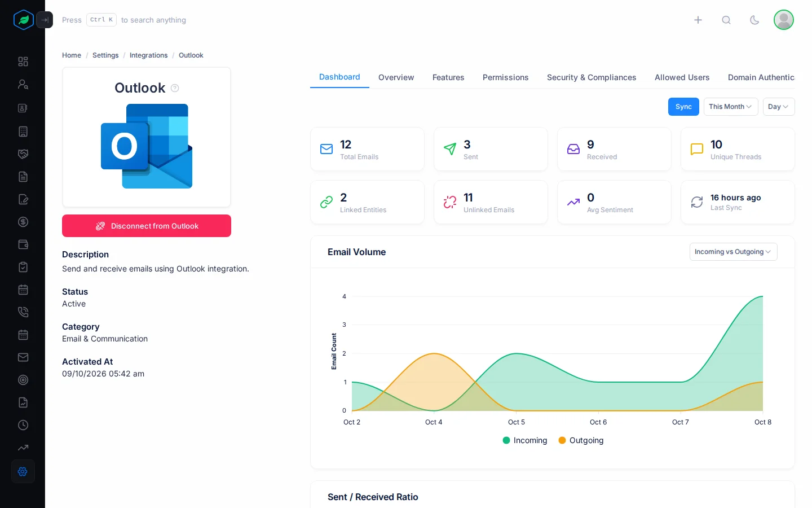812x508 pixels.
Task: Click the 'Sent / Received Ratio' heading
Action: pos(373,497)
